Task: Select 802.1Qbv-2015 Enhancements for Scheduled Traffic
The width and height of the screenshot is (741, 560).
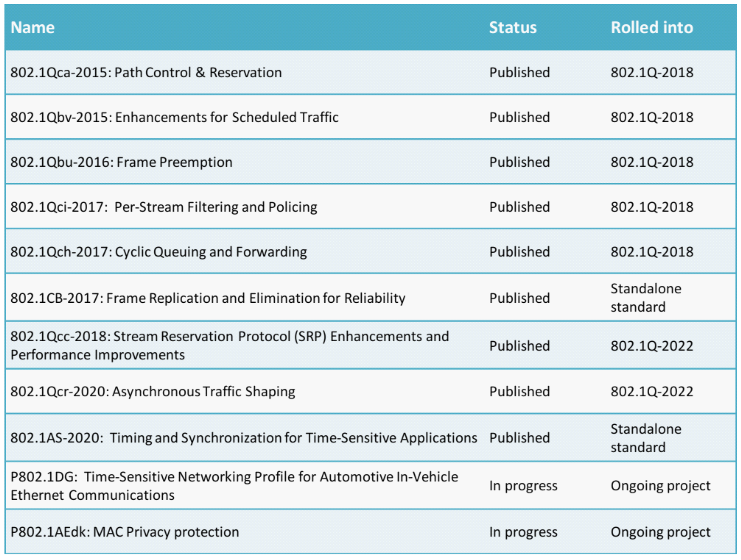Action: tap(174, 118)
